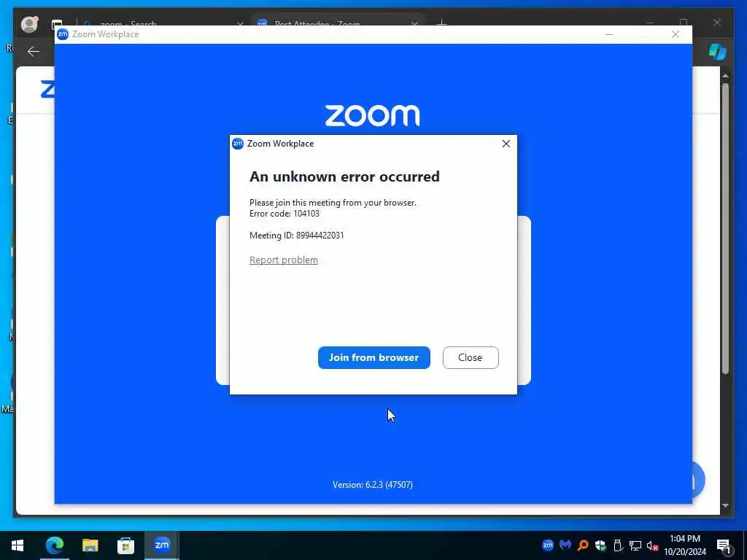Open Malwarebytes tray icon
The width and height of the screenshot is (747, 560).
click(565, 545)
